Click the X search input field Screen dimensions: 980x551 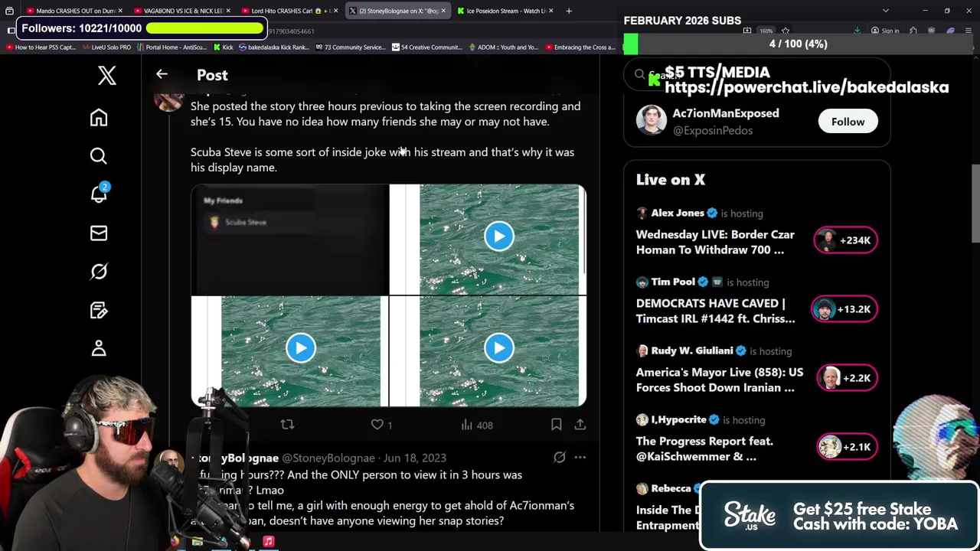coord(756,75)
